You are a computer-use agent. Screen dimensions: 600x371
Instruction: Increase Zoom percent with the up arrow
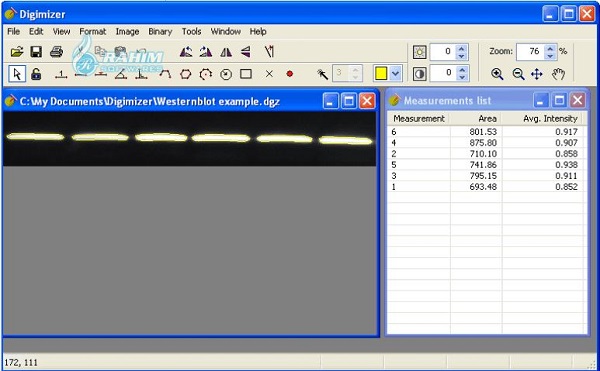[550, 48]
